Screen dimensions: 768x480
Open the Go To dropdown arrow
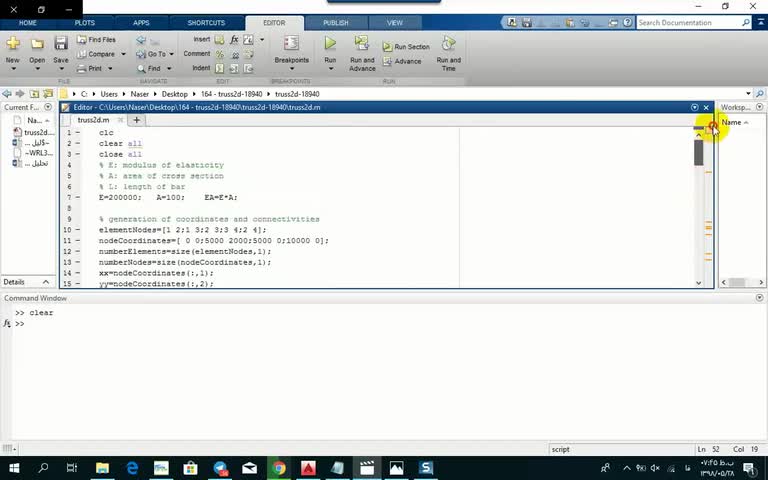click(171, 54)
